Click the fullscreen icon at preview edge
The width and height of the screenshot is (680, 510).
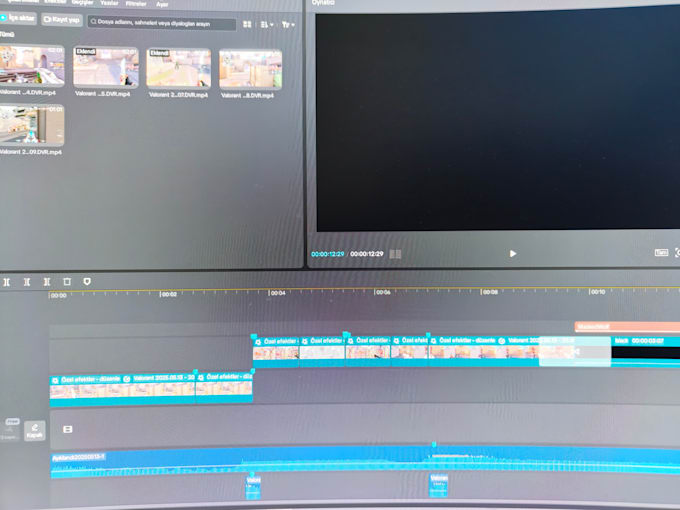[677, 252]
